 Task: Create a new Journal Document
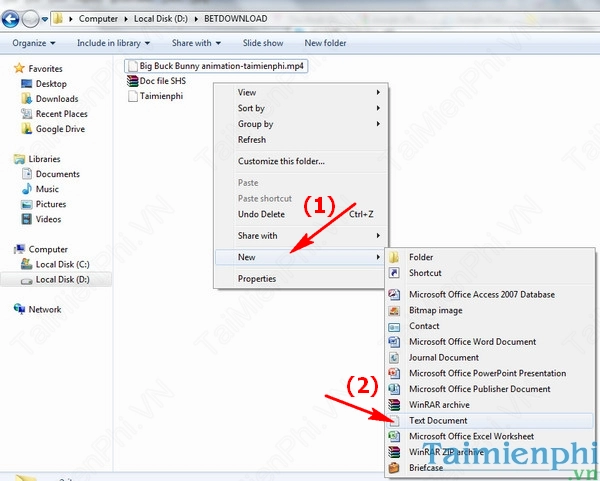click(490, 357)
